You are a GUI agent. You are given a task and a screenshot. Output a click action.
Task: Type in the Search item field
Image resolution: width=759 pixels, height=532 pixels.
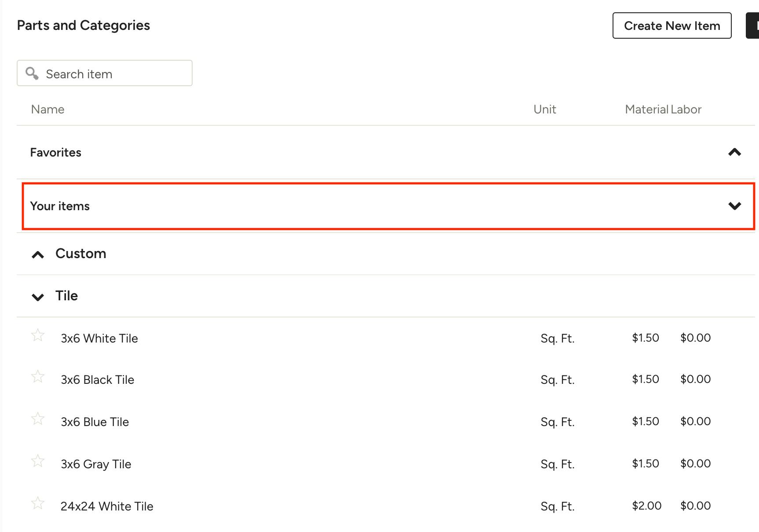point(114,74)
